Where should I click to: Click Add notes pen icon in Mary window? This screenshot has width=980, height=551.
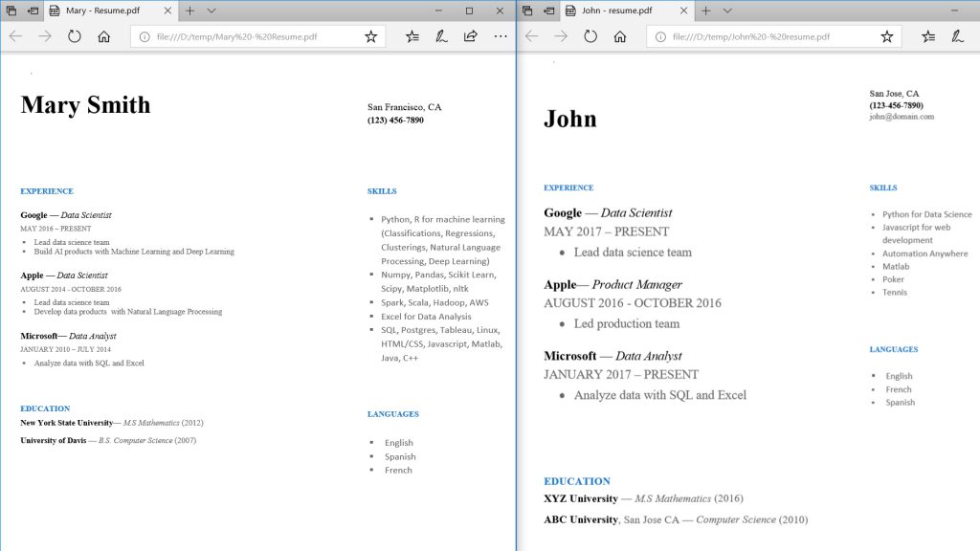click(442, 37)
